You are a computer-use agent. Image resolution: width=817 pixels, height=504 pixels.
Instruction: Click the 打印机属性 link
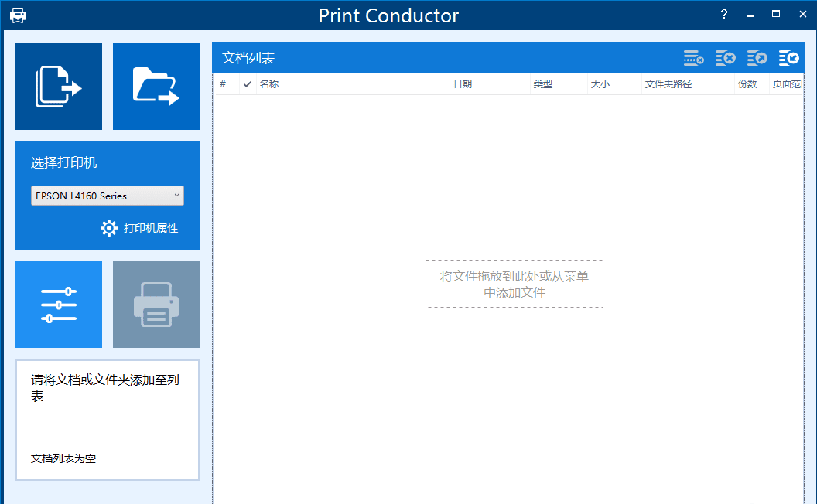[151, 228]
